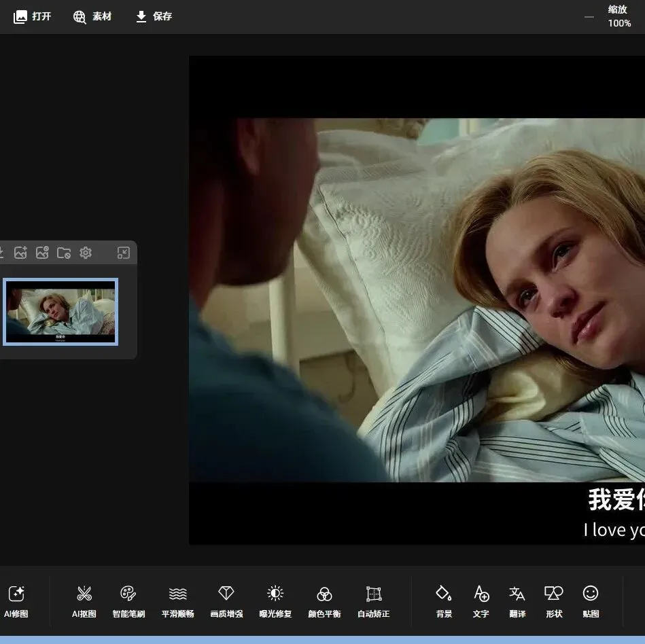Click the 打开 open button

32,16
